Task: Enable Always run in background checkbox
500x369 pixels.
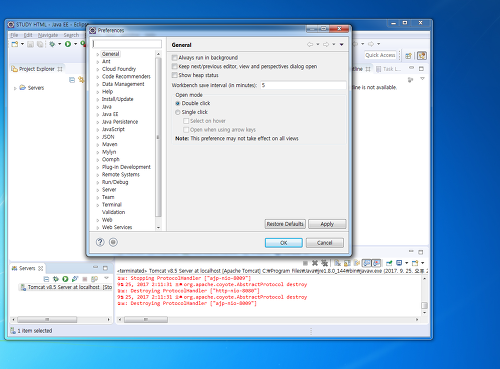Action: 174,57
